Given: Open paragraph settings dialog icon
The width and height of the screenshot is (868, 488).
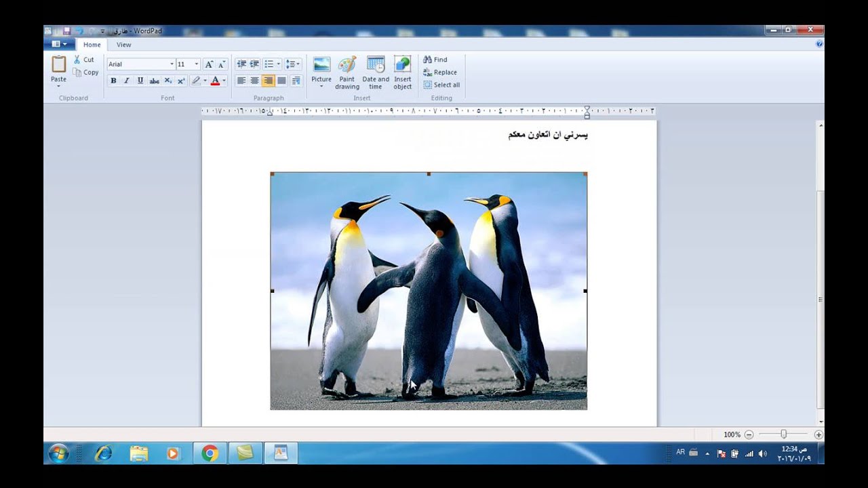Looking at the screenshot, I should pyautogui.click(x=296, y=81).
